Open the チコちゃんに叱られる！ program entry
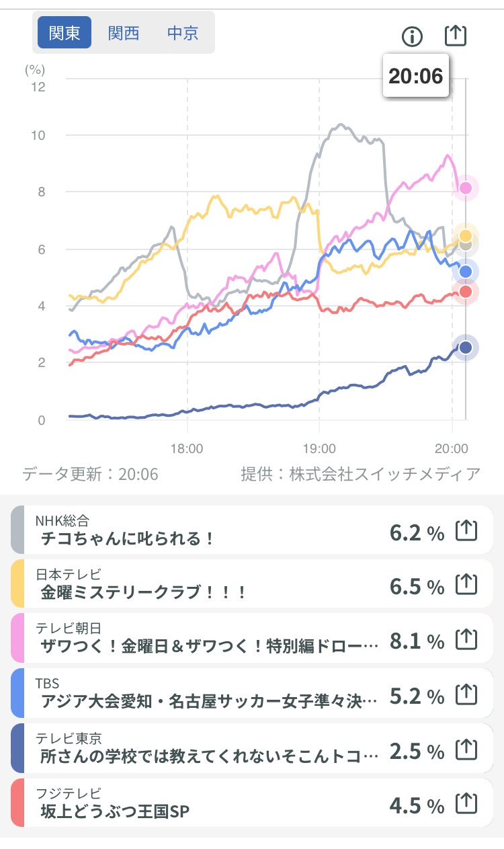The width and height of the screenshot is (504, 849). pos(128,538)
